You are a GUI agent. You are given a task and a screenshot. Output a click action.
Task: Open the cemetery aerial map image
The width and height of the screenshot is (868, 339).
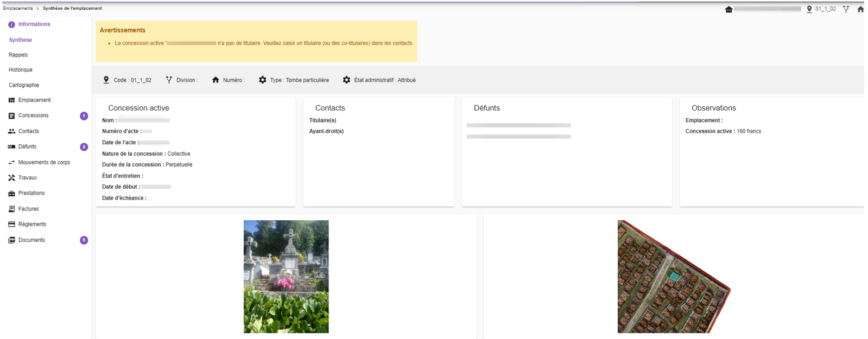click(674, 277)
